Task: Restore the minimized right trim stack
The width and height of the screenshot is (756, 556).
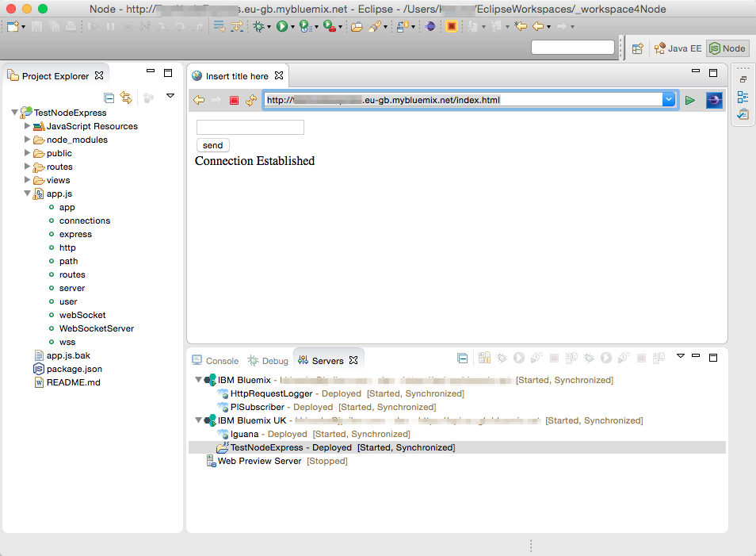Action: pyautogui.click(x=743, y=79)
